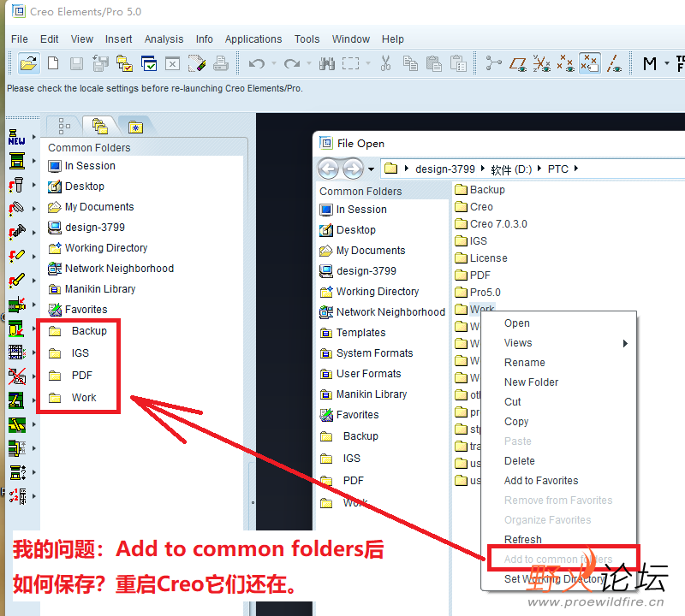Open the Undo history dropdown arrow
This screenshot has height=616, width=685.
point(274,64)
